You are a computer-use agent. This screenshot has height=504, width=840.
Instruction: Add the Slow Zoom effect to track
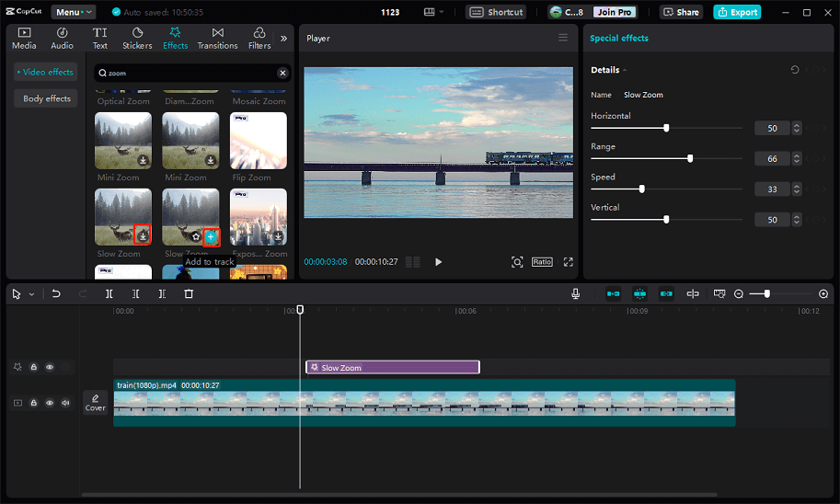(211, 236)
